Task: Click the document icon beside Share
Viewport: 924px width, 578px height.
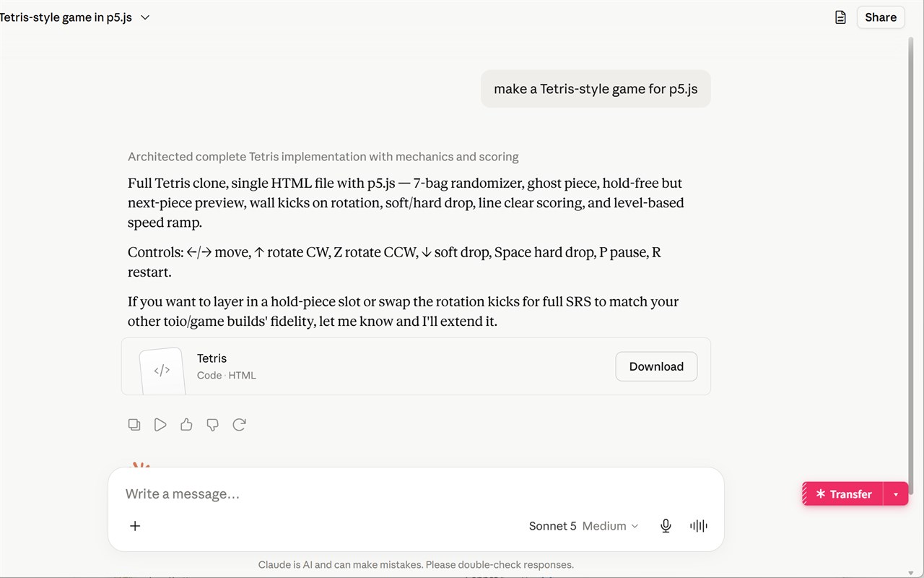Action: [840, 17]
